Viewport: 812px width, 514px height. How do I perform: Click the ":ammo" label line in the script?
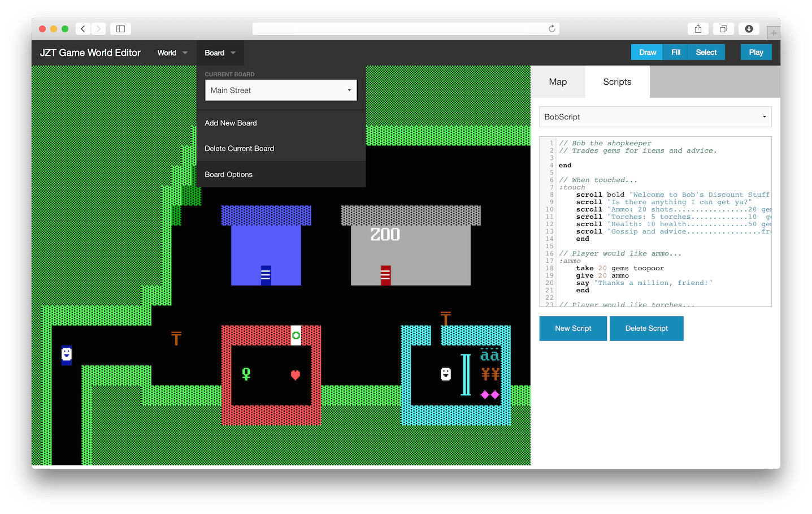click(x=570, y=261)
